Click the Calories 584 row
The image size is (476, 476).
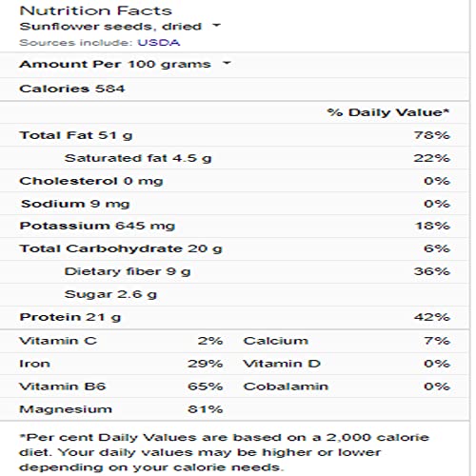tap(234, 89)
